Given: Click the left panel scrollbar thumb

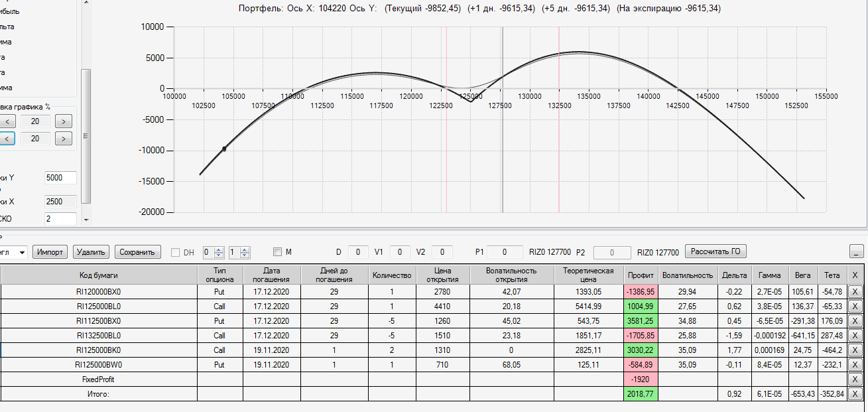Looking at the screenshot, I should [x=86, y=135].
